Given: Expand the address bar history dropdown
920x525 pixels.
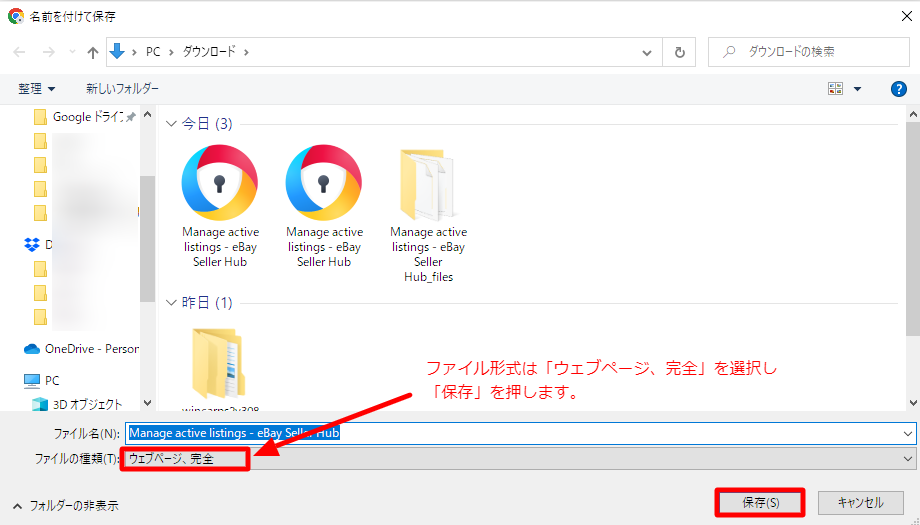Looking at the screenshot, I should pyautogui.click(x=647, y=52).
